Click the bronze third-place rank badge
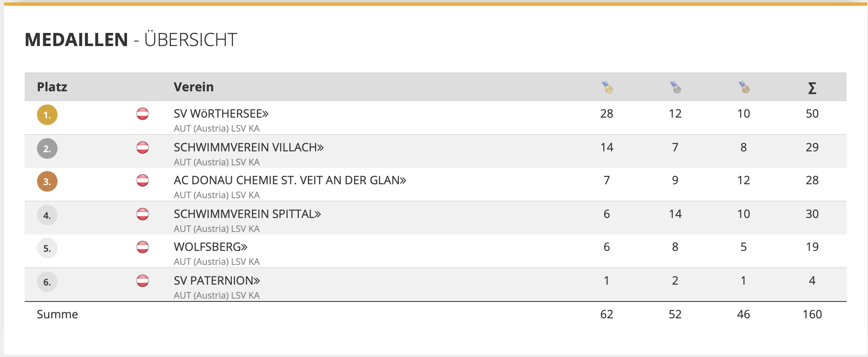 point(47,181)
